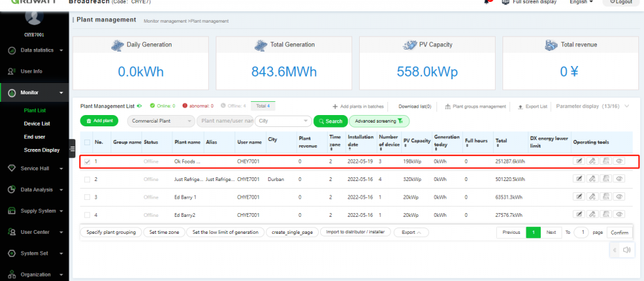Viewport: 644px width, 281px height.
Task: Click the Plant name/user name search field
Action: pos(225,121)
